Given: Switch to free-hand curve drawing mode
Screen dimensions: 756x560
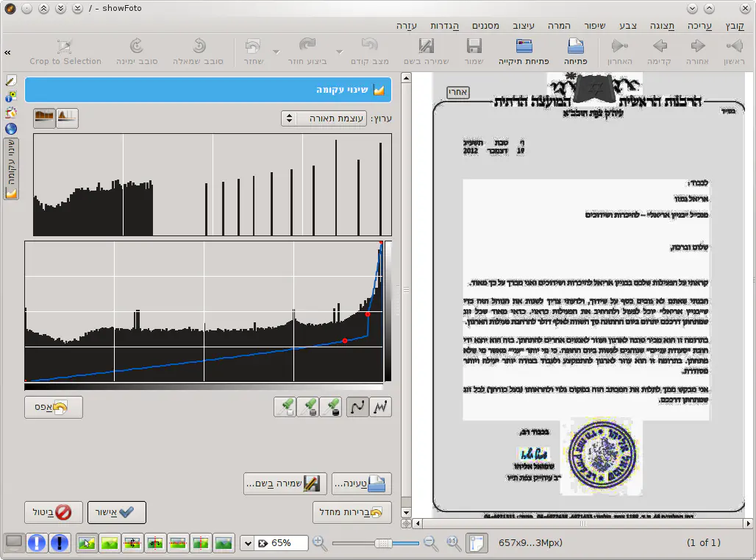Looking at the screenshot, I should pyautogui.click(x=380, y=407).
